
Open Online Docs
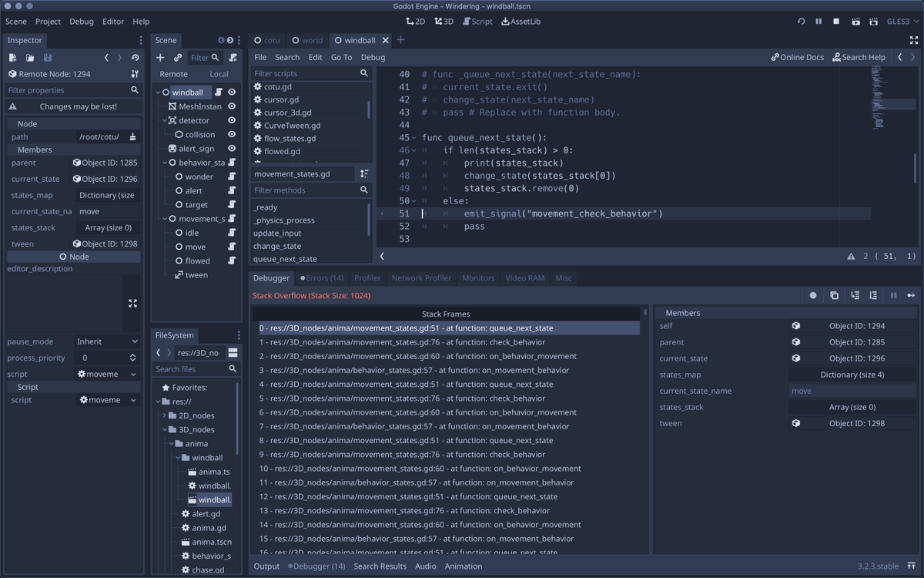point(798,57)
